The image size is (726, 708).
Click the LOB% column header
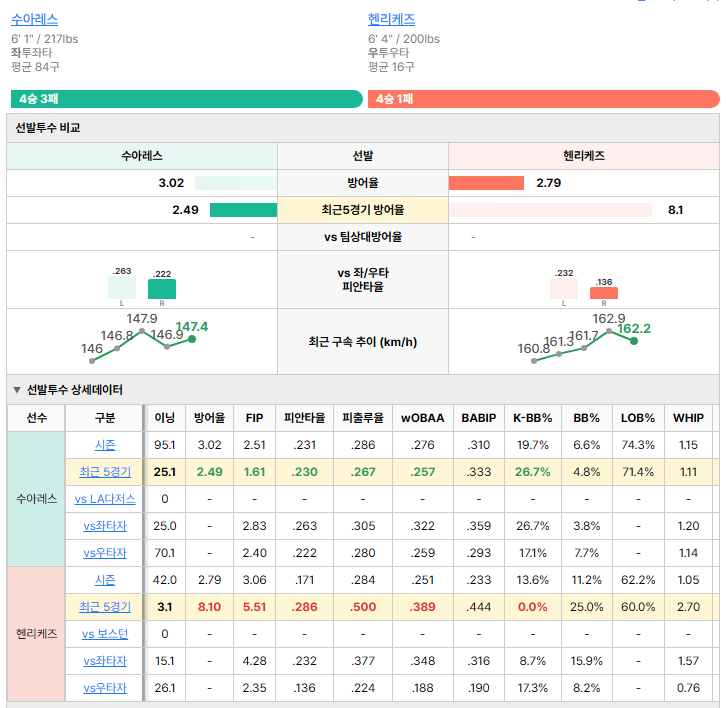(638, 418)
